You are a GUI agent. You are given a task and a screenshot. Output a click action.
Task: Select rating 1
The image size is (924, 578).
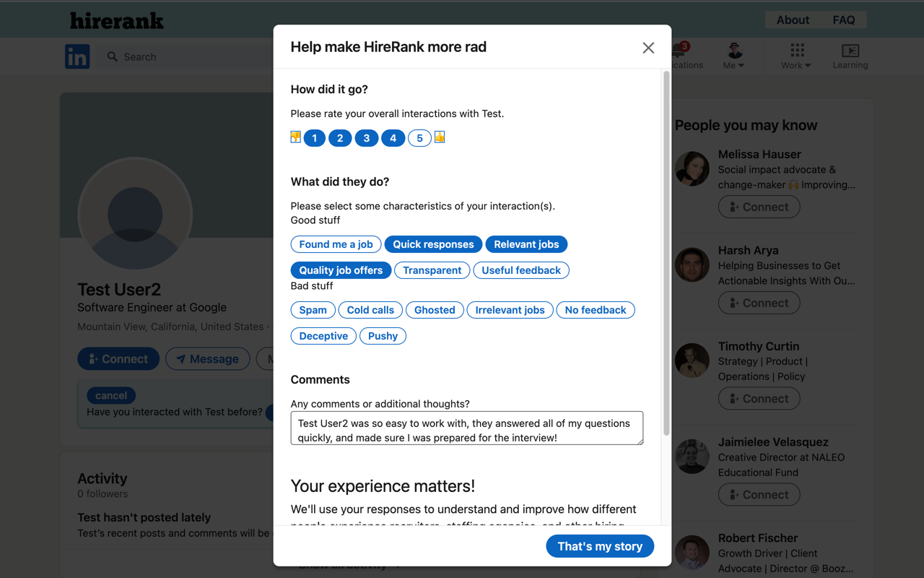[315, 138]
